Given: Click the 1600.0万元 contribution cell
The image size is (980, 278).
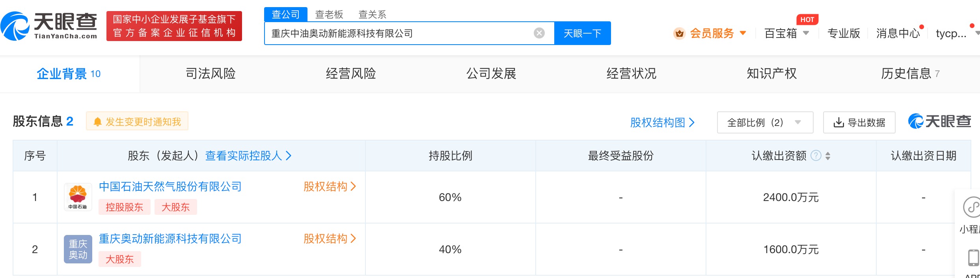Looking at the screenshot, I should [791, 249].
